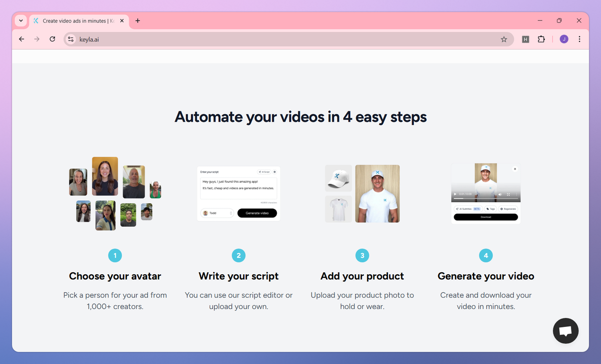Select the man's avatar thumbnail in step 1
601x364 pixels.
133,181
